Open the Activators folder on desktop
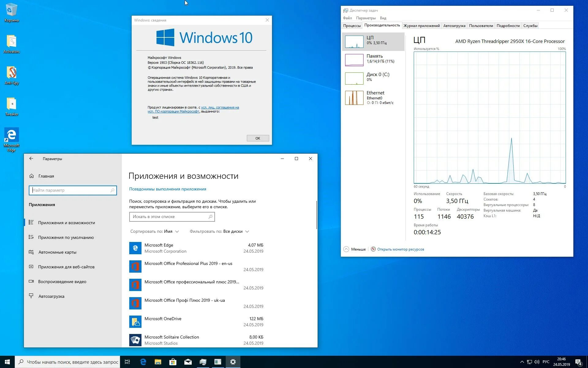588x368 pixels. tap(11, 44)
